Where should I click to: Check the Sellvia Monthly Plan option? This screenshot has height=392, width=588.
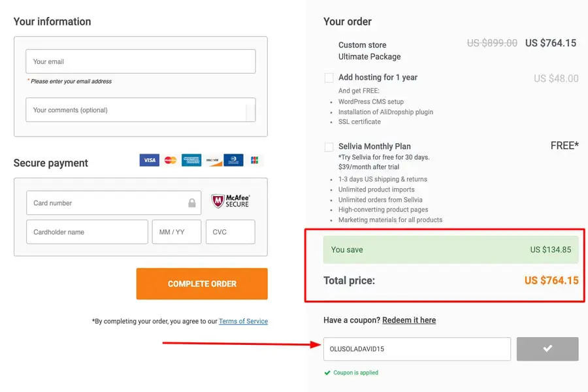tap(329, 147)
